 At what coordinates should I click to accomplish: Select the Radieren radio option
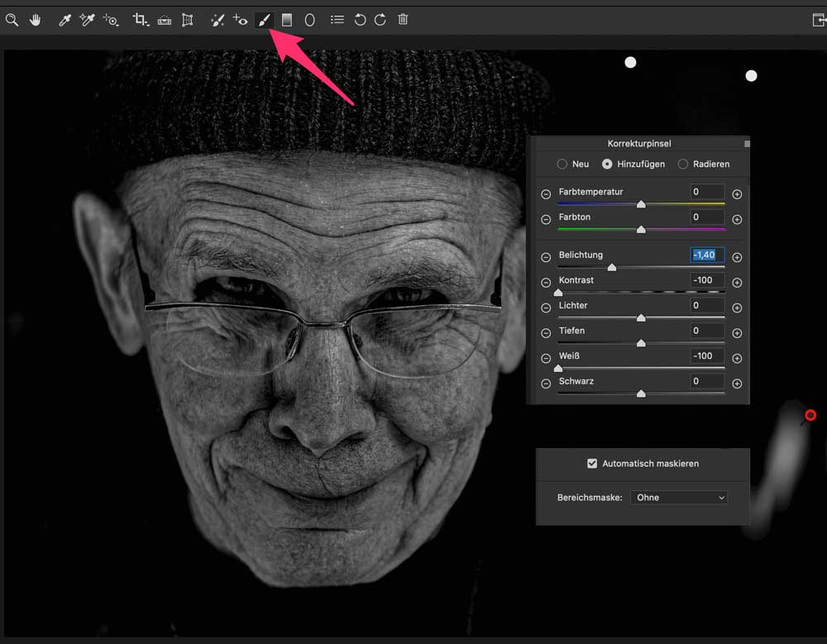pos(683,164)
